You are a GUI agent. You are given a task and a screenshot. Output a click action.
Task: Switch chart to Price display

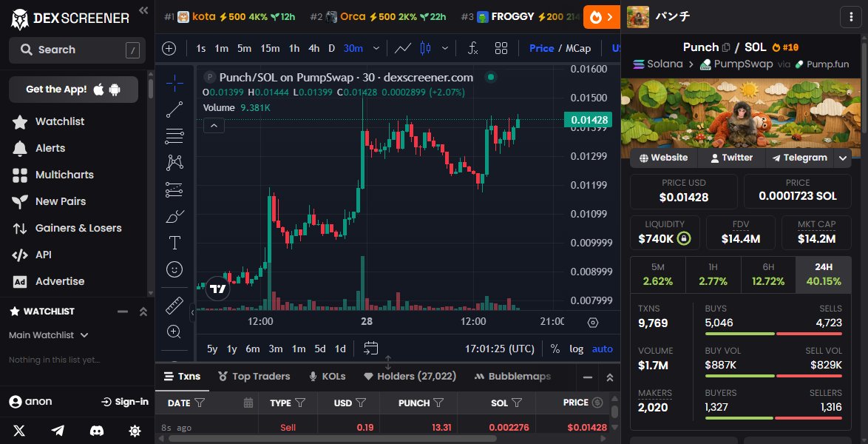[x=541, y=48]
